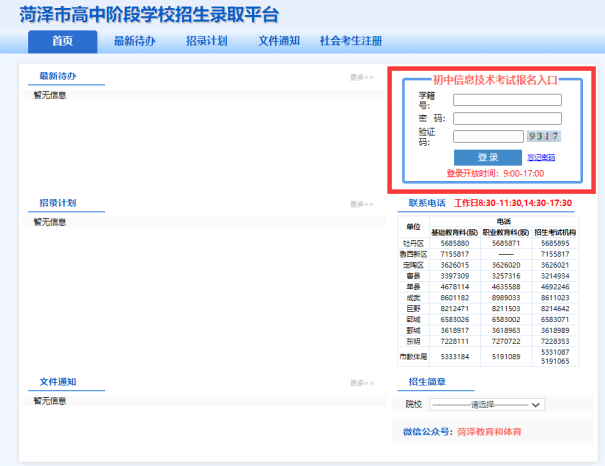Click phone number 5685880 in 牡丹区 row

pos(455,243)
